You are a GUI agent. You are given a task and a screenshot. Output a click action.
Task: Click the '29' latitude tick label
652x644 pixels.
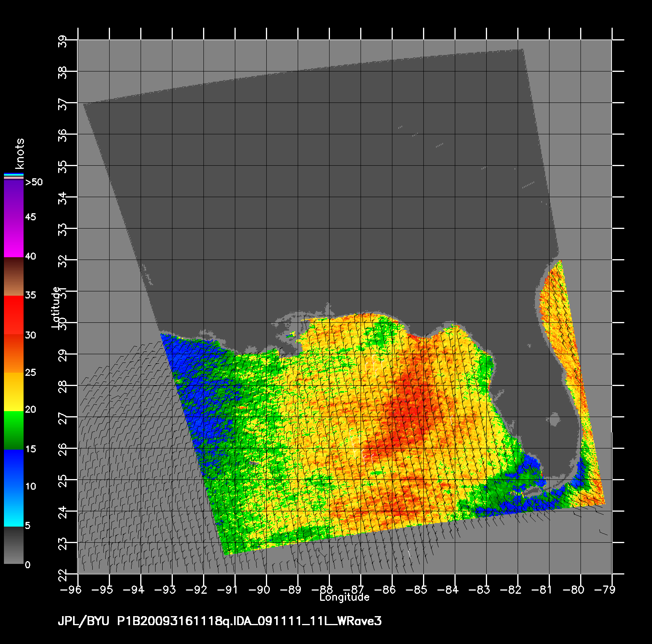pos(62,355)
